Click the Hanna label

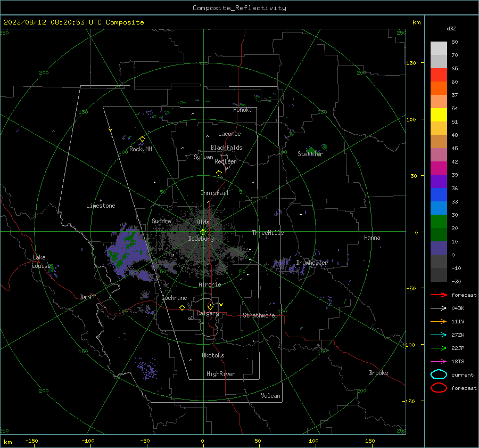coord(372,237)
